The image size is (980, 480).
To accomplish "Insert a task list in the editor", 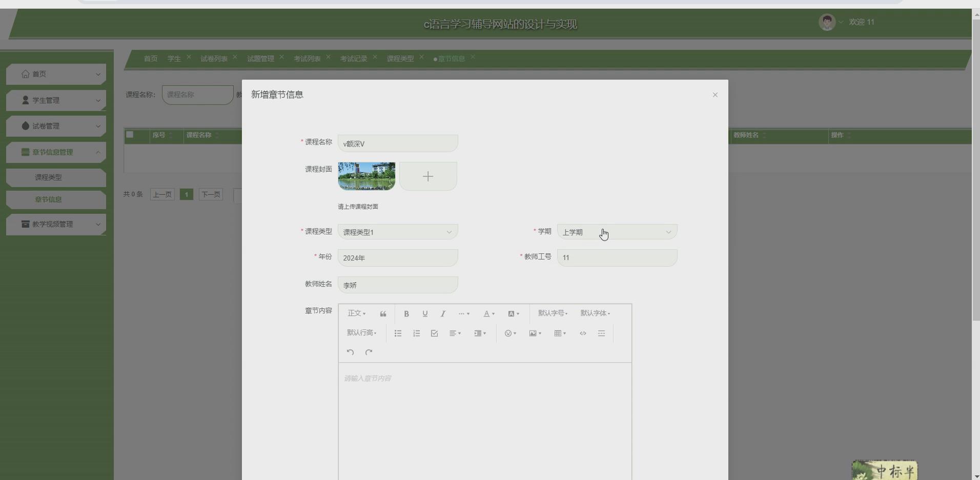I will 434,333.
